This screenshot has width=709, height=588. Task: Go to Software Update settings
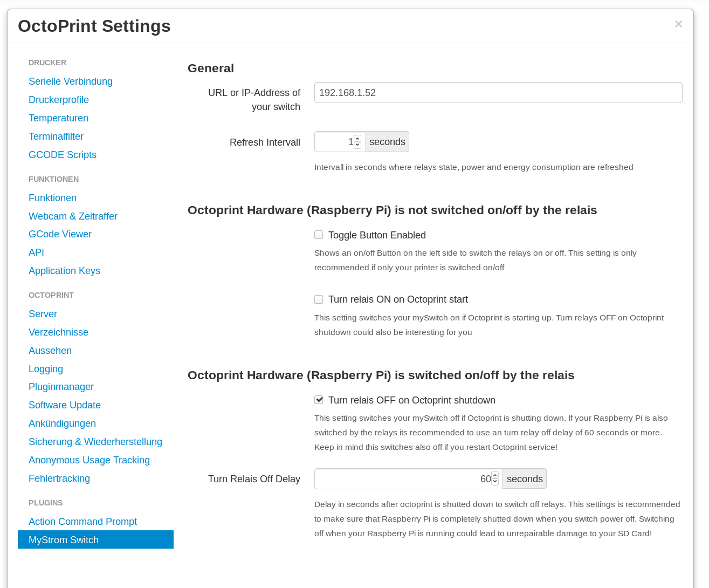tap(65, 405)
